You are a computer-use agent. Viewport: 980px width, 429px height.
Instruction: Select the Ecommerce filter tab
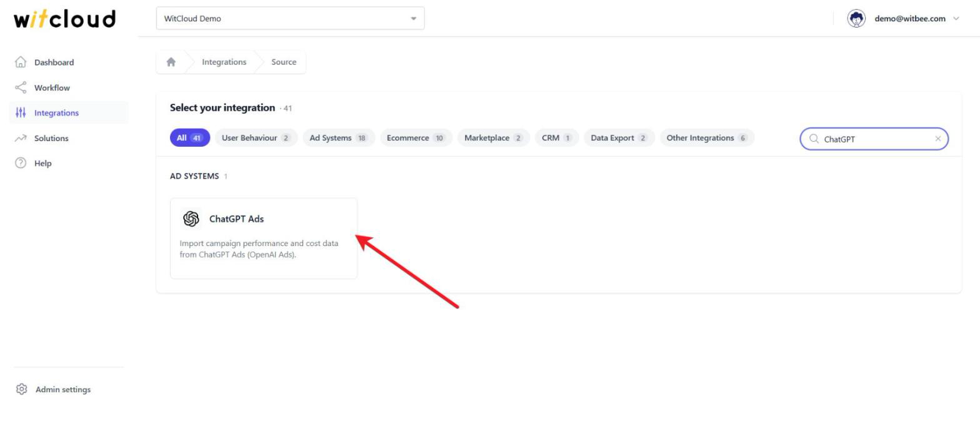click(416, 138)
